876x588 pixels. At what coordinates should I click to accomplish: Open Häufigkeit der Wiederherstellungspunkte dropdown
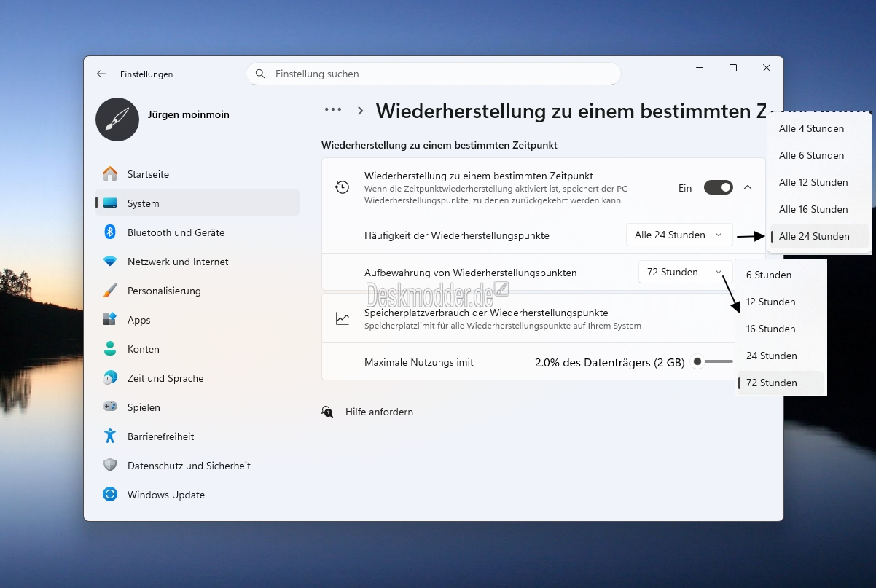click(678, 235)
